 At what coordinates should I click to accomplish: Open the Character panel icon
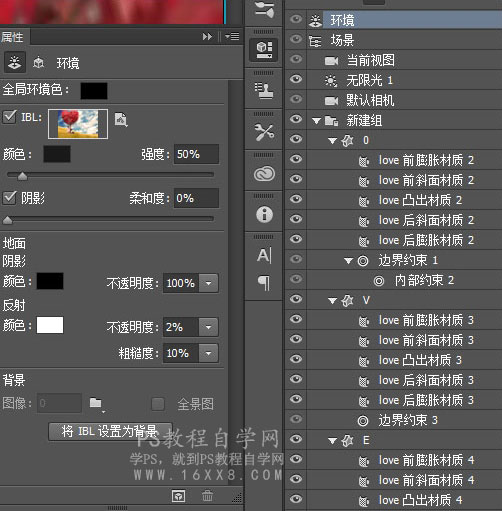(264, 256)
